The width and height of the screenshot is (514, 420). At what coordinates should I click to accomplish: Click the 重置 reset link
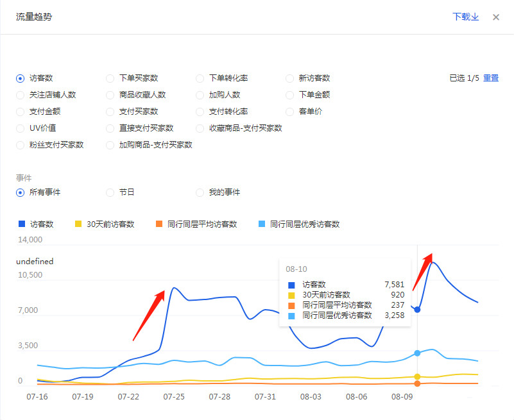pyautogui.click(x=491, y=77)
